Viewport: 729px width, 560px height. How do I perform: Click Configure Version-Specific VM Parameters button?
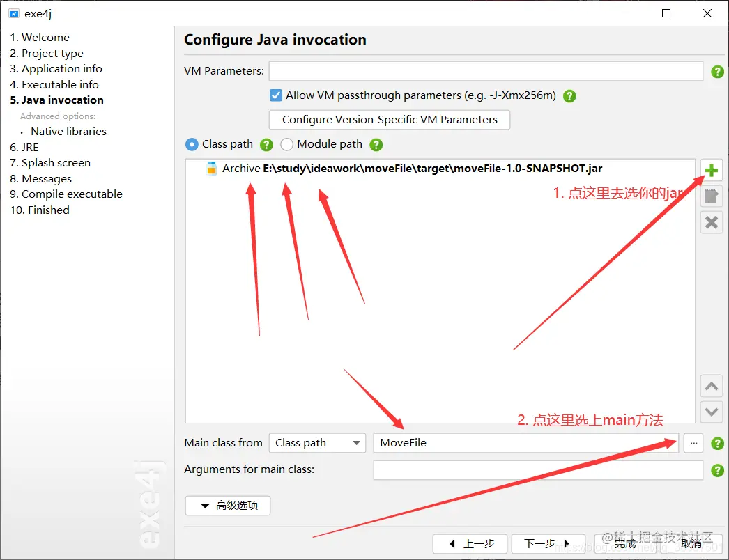point(390,120)
